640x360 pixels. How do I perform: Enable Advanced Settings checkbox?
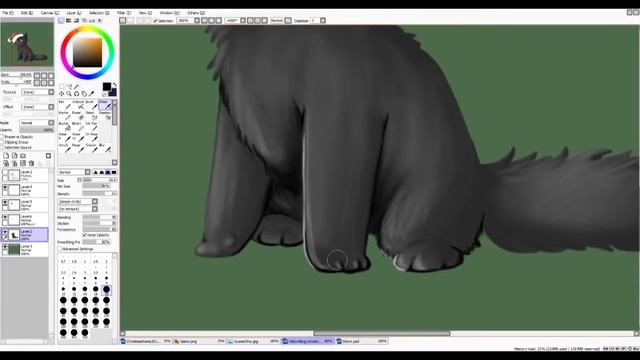[60, 249]
